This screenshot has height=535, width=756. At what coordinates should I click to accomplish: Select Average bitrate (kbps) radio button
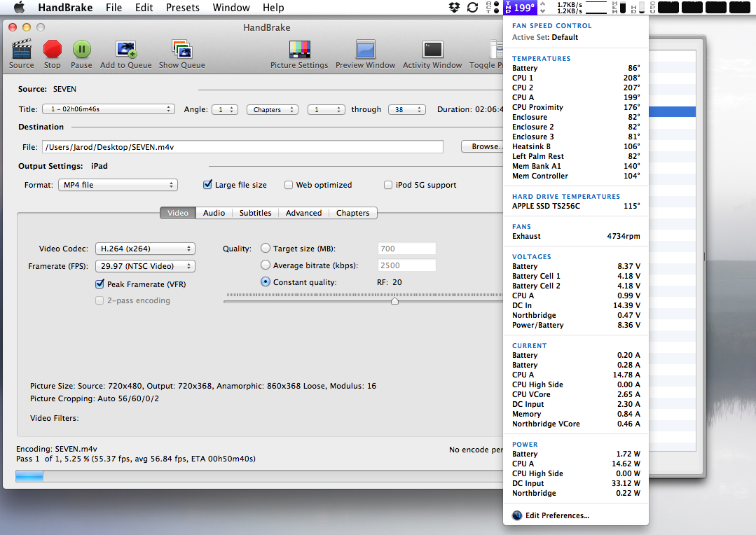tap(265, 265)
